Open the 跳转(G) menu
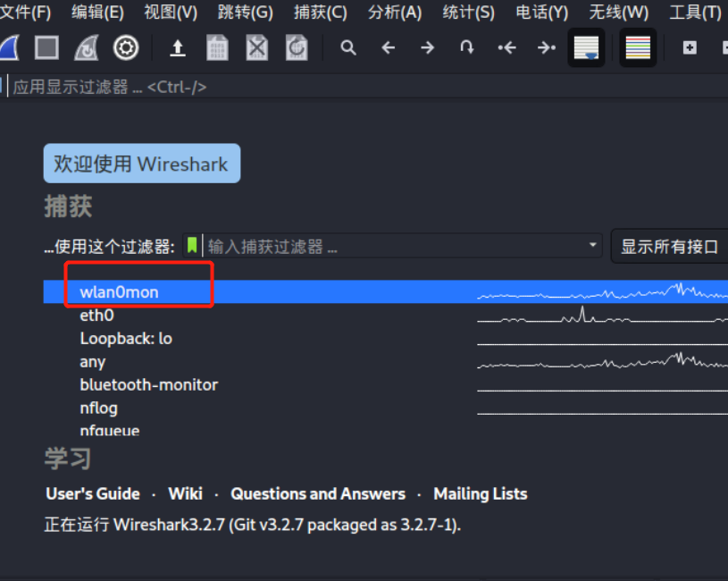The image size is (728, 581). pyautogui.click(x=245, y=13)
